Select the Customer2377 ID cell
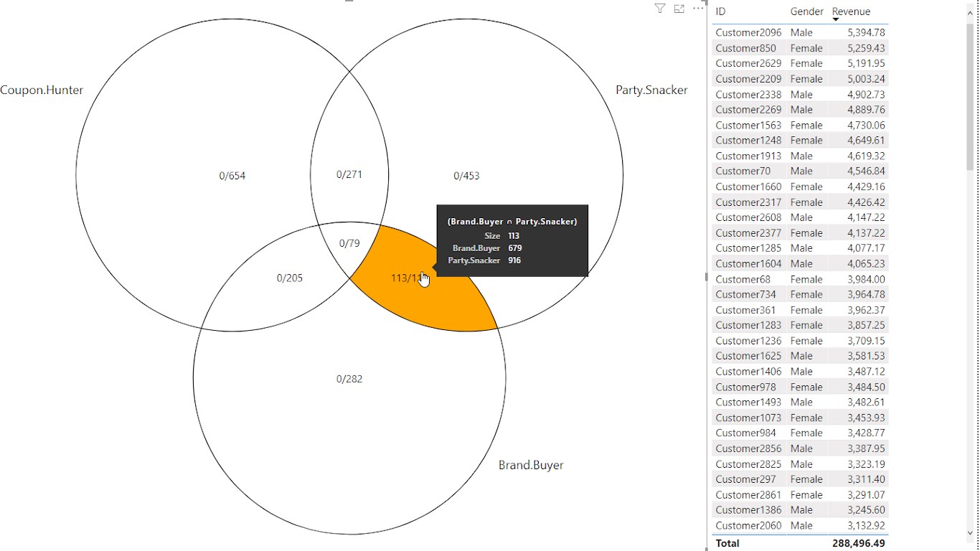 748,233
